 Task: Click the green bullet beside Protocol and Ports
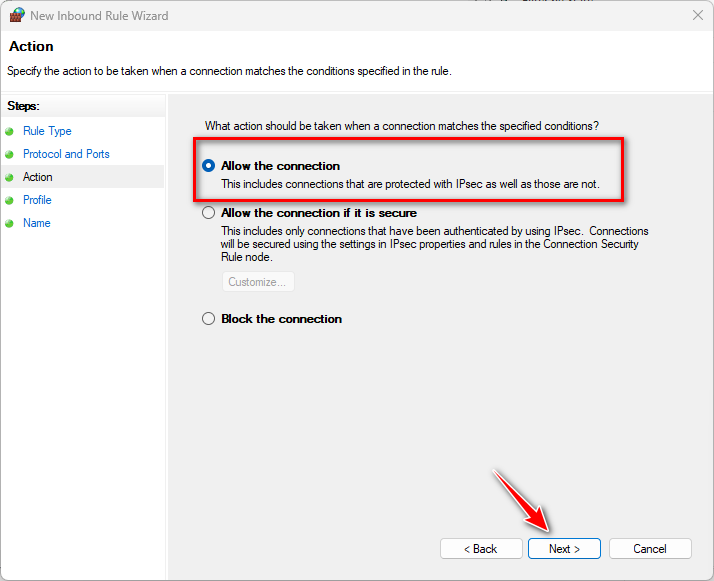pos(10,154)
